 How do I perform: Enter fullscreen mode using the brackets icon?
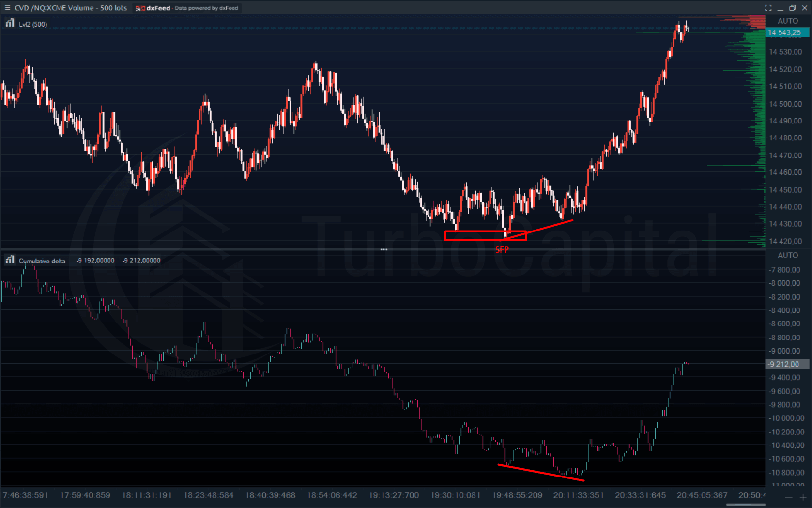[x=768, y=8]
